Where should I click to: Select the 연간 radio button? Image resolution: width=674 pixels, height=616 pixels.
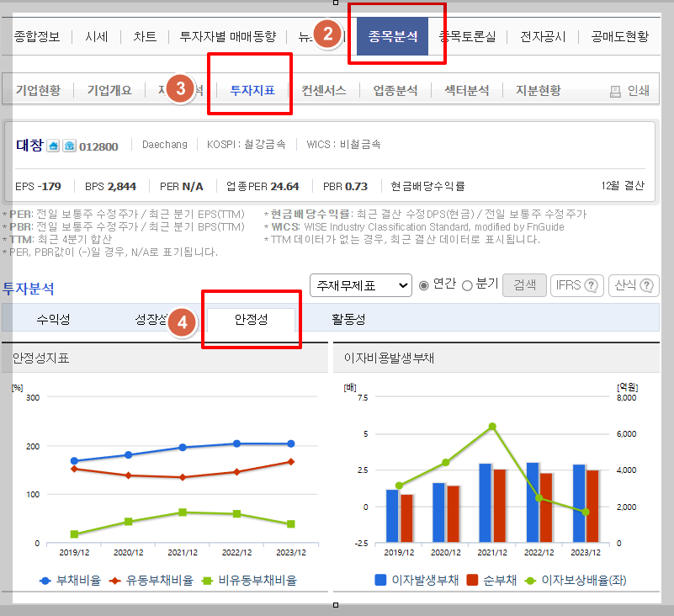click(x=424, y=285)
